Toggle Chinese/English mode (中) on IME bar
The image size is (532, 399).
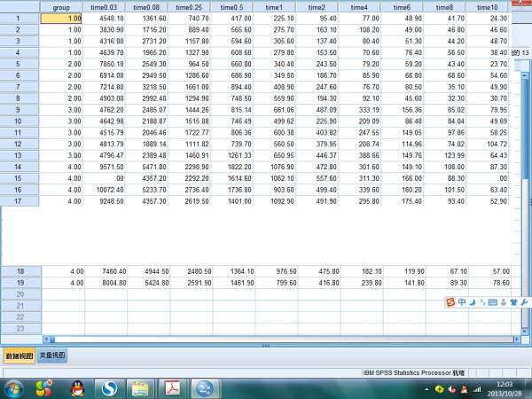462,301
